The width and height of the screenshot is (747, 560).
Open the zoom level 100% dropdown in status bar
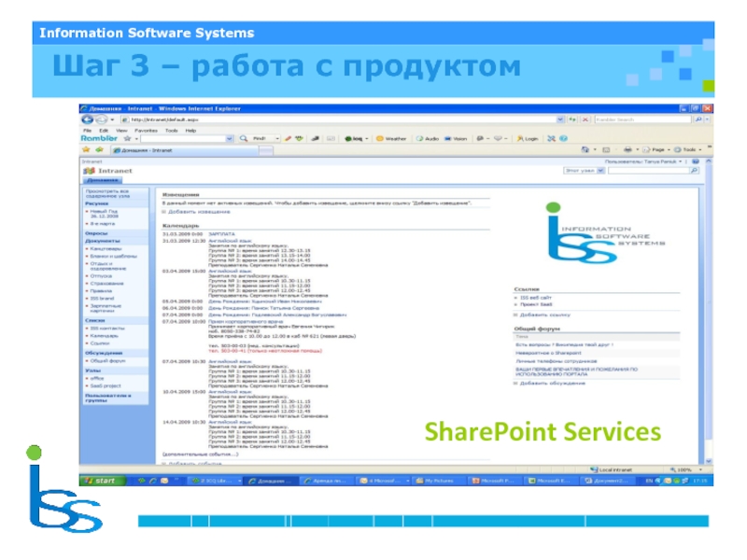(699, 469)
